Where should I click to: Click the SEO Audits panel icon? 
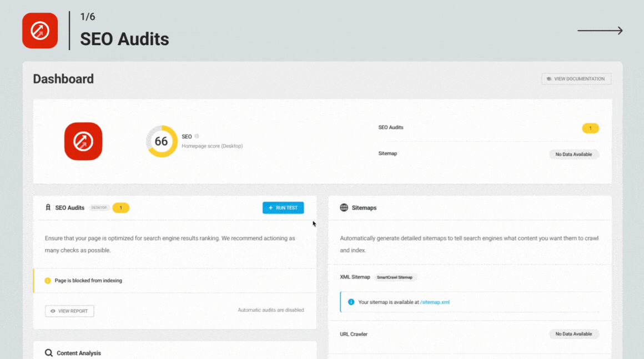tap(48, 208)
